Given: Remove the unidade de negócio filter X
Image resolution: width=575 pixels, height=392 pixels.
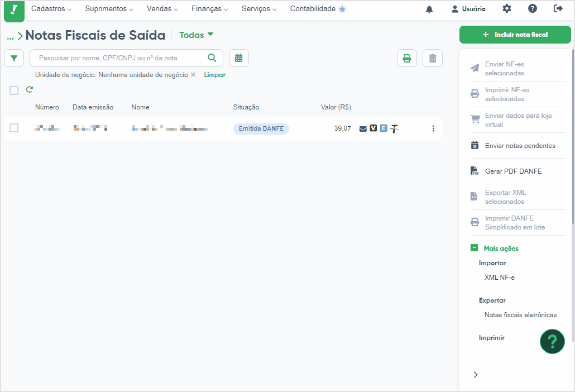Looking at the screenshot, I should click(193, 74).
